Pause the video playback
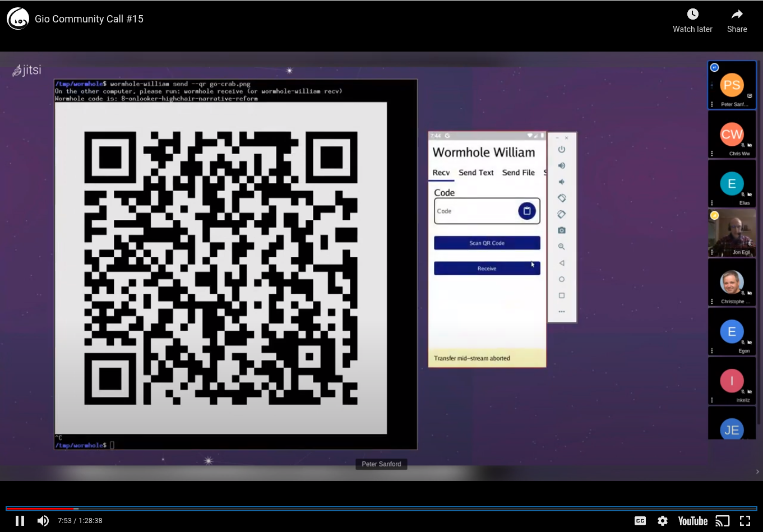This screenshot has width=763, height=532. 20,521
